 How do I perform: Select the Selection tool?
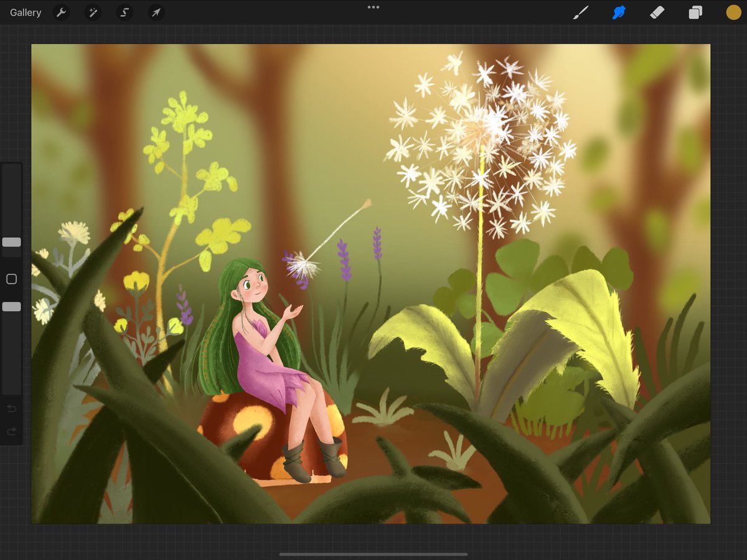coord(125,12)
